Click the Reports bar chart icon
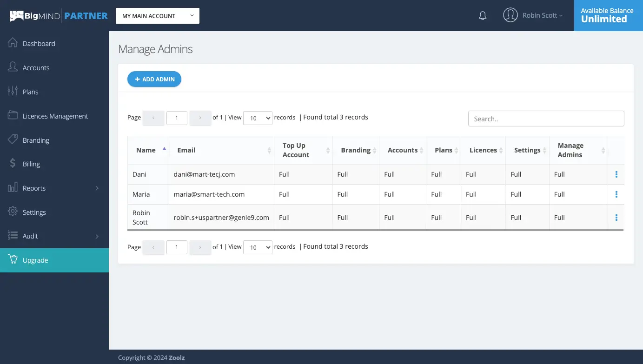This screenshot has width=643, height=364. pyautogui.click(x=13, y=188)
